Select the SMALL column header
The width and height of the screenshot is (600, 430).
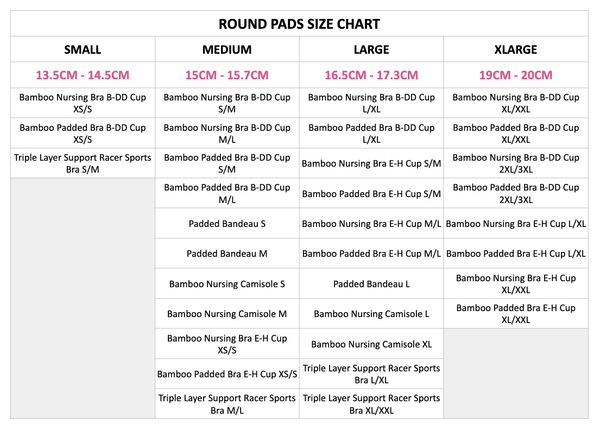(x=83, y=49)
